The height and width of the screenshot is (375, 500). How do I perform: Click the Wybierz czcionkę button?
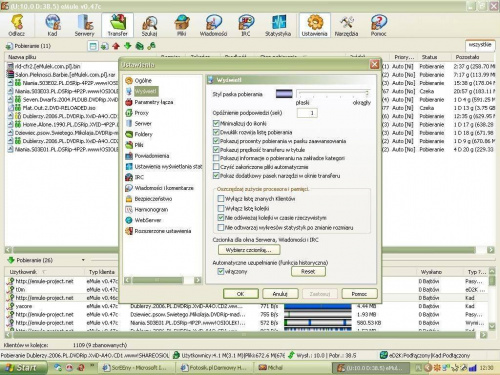tap(249, 250)
